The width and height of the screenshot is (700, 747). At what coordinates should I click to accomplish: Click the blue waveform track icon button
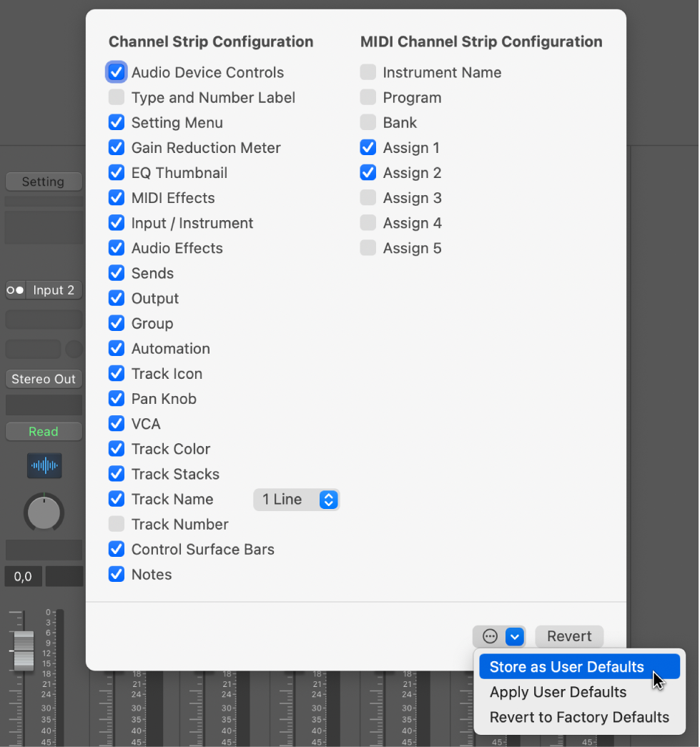pos(44,465)
